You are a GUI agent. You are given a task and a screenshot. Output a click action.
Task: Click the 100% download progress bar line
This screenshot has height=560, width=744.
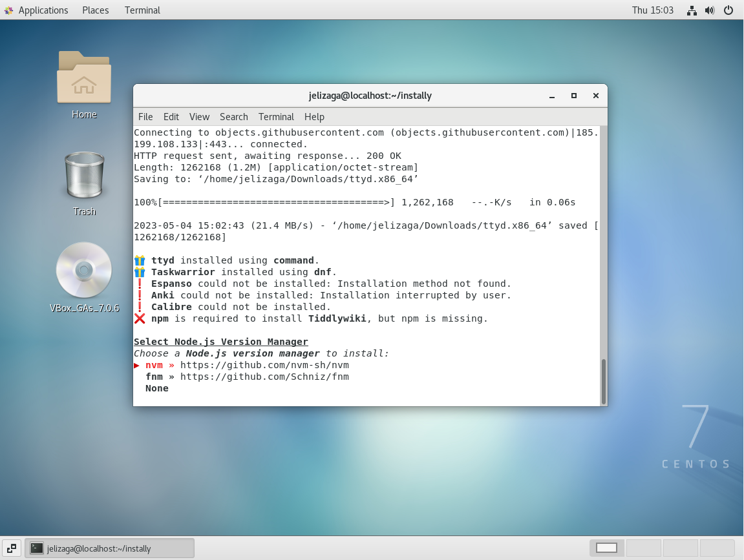[x=354, y=202]
